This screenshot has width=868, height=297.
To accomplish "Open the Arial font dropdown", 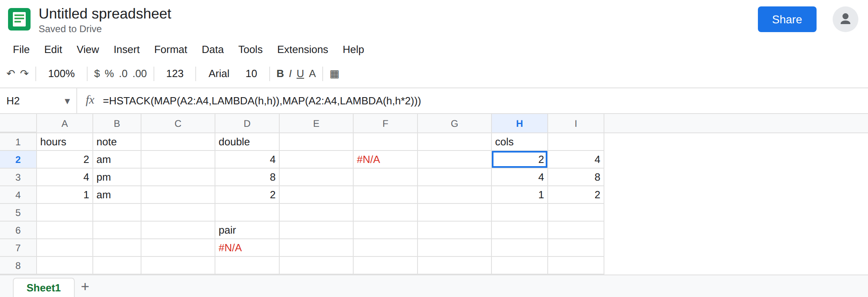I will pyautogui.click(x=219, y=73).
